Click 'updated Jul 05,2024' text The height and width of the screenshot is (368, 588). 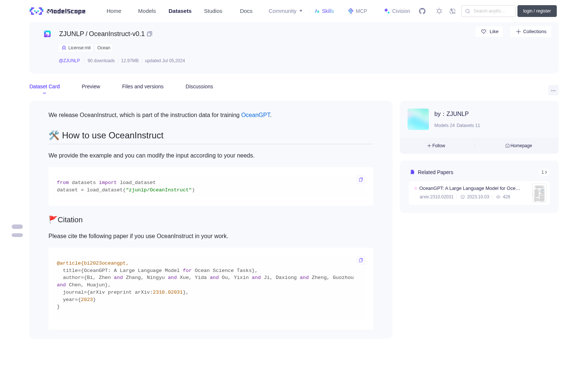tap(165, 61)
